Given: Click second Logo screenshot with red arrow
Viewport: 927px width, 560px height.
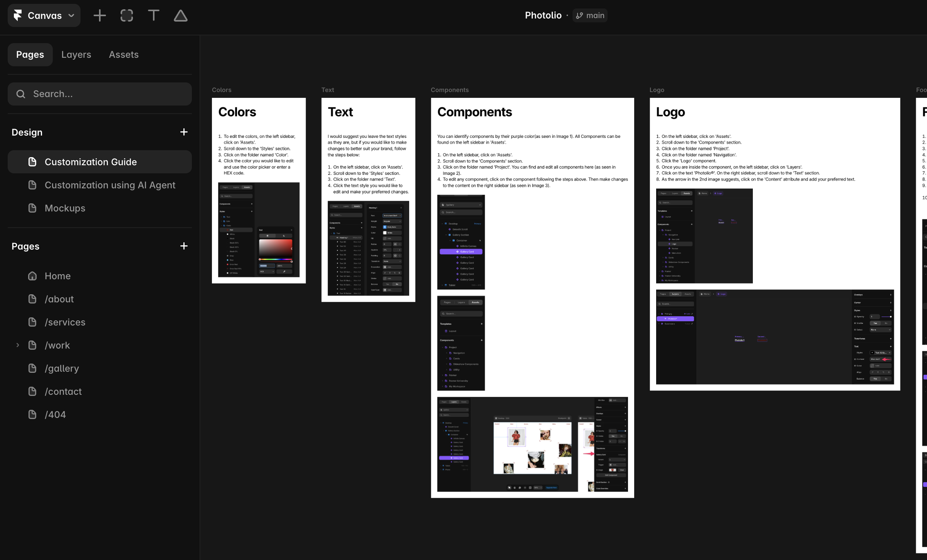Looking at the screenshot, I should [x=775, y=337].
